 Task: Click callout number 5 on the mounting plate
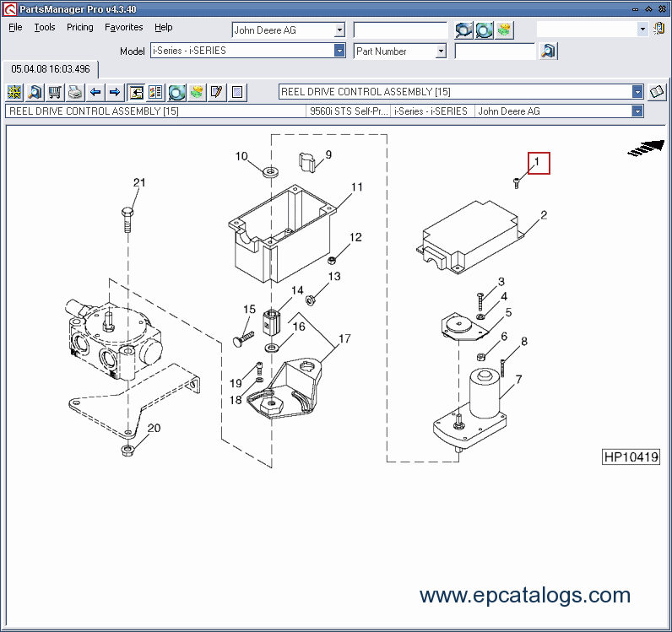(508, 312)
